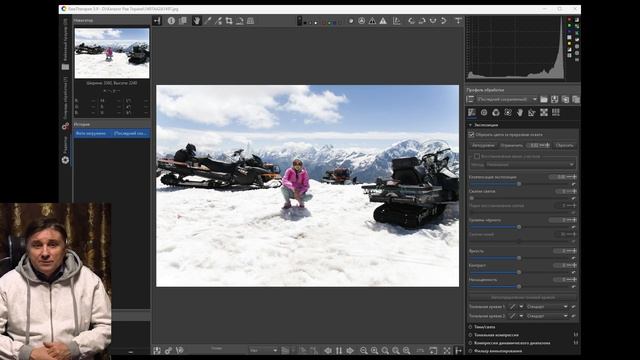Open a new detail window
The width and height of the screenshot is (640, 360).
coord(433,350)
